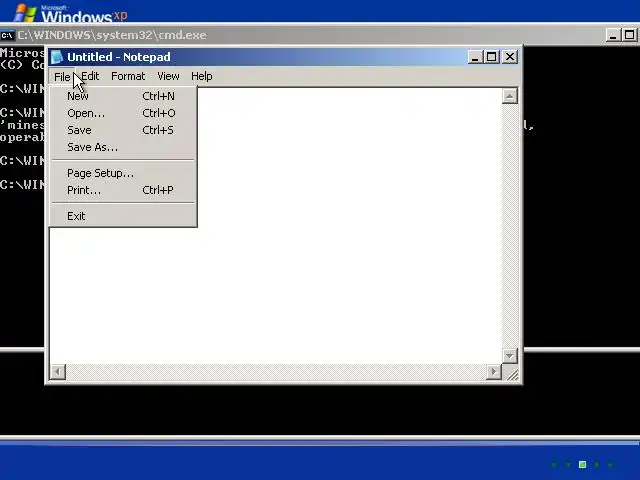This screenshot has width=640, height=480.
Task: Click the cmd.exe window title icon
Action: tap(7, 36)
